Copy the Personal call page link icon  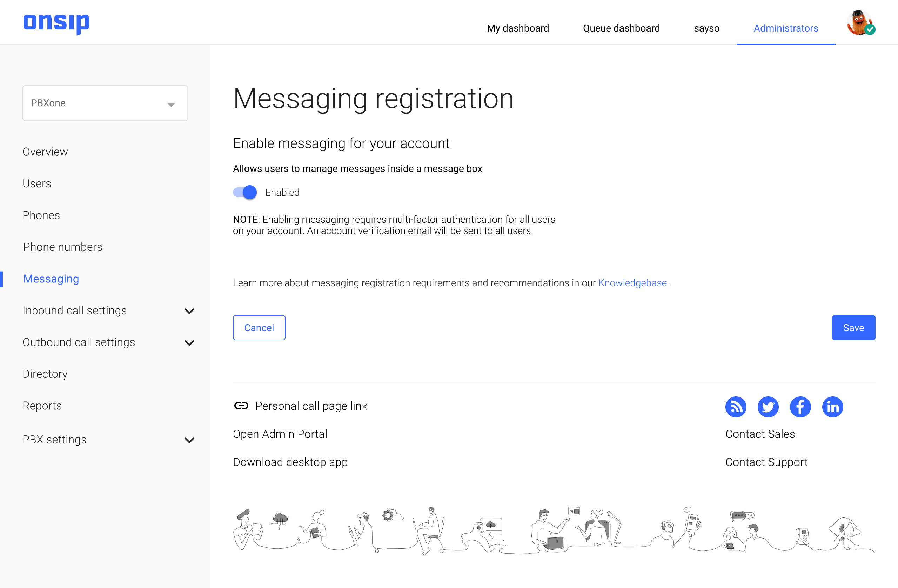(x=241, y=406)
